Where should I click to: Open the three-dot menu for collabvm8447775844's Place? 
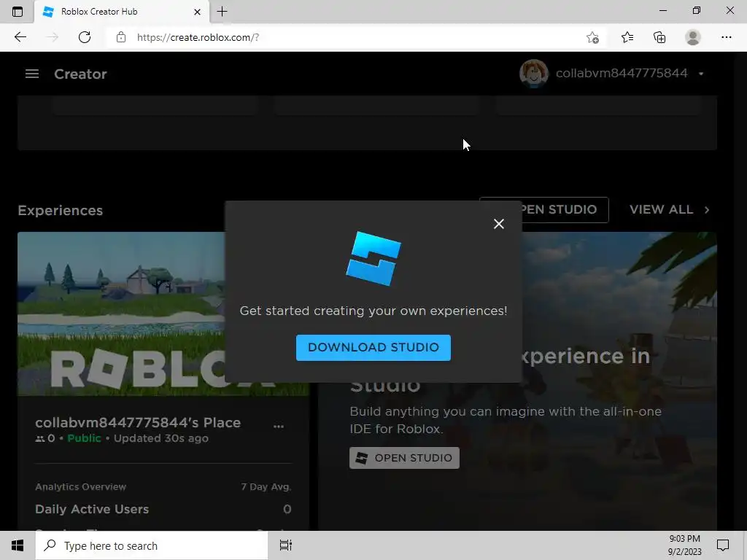tap(279, 426)
